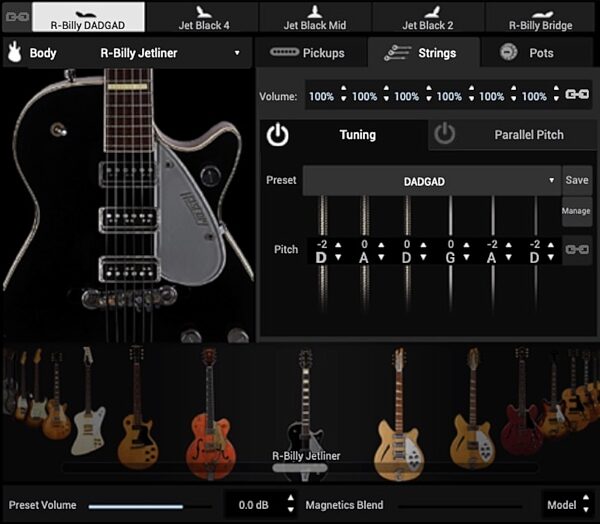Select the R-Billy DADGAD preset tab
The width and height of the screenshot is (600, 524).
click(88, 17)
